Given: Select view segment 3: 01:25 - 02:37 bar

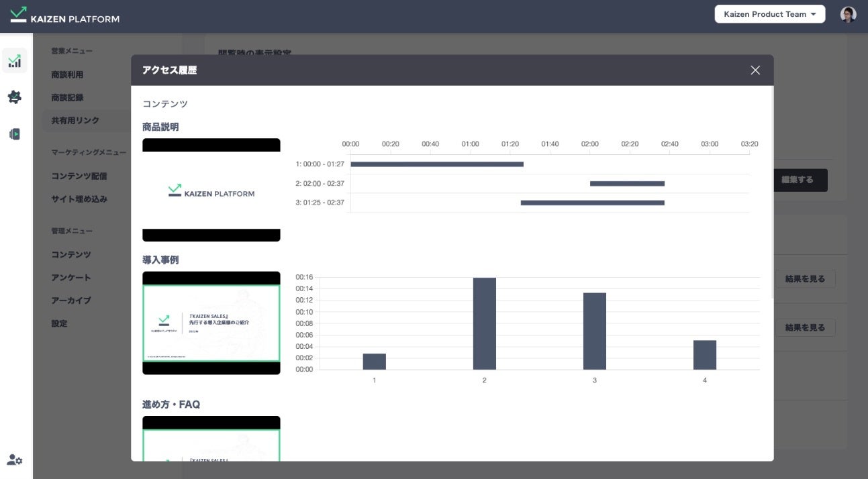Looking at the screenshot, I should coord(593,203).
